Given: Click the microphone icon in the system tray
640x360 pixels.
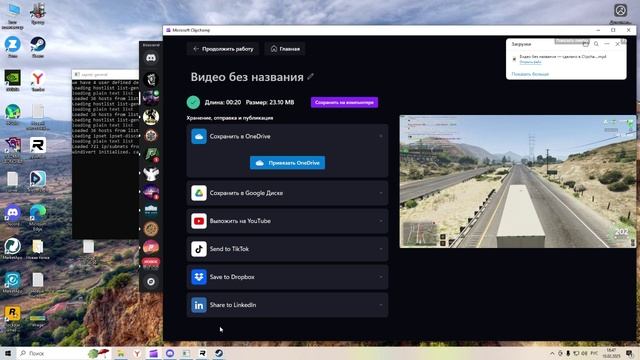Looking at the screenshot, I should pyautogui.click(x=568, y=353).
